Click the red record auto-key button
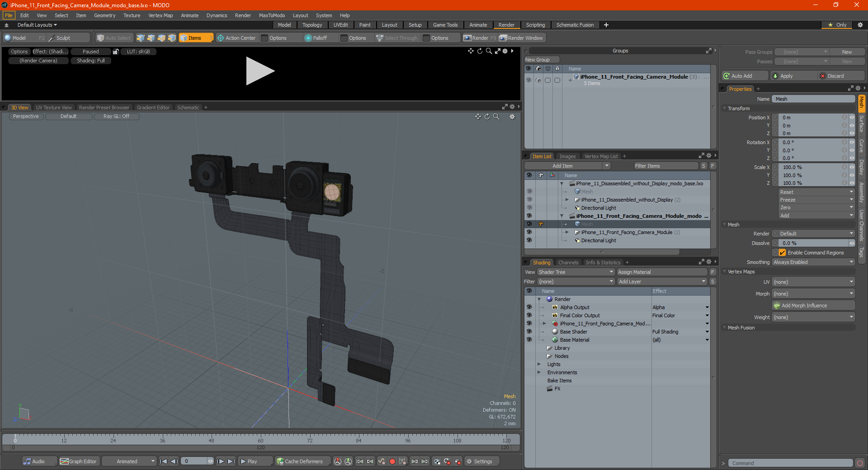 pos(392,461)
